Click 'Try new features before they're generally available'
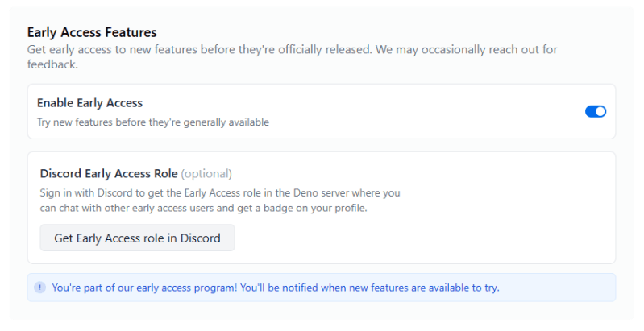 pyautogui.click(x=153, y=122)
